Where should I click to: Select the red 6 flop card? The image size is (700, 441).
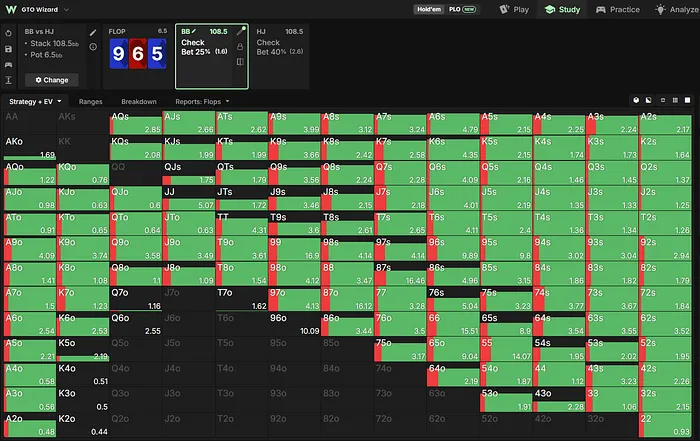[138, 54]
